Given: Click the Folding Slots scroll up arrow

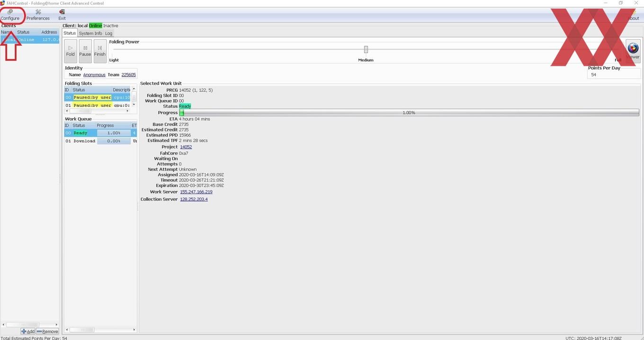Looking at the screenshot, I should coord(134,89).
